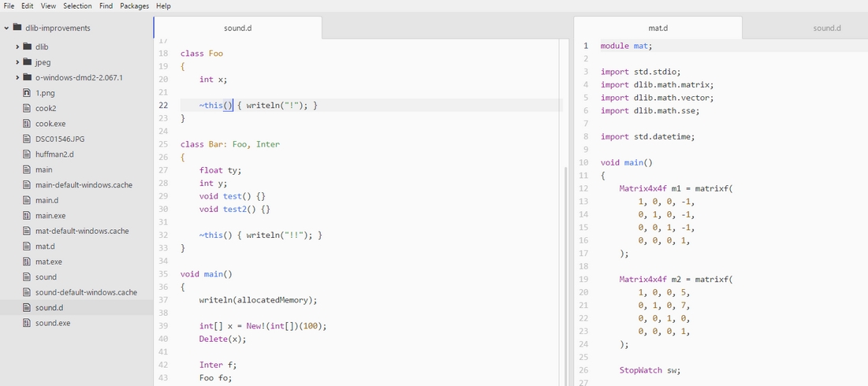This screenshot has height=386, width=868.
Task: Click line number 22 in sound.d gutter
Action: tap(162, 105)
